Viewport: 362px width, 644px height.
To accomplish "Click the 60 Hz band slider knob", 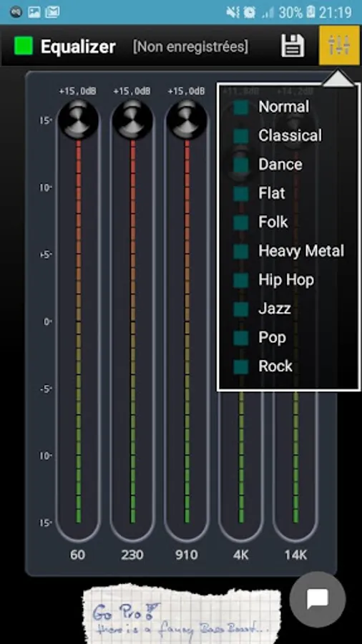I will point(78,119).
